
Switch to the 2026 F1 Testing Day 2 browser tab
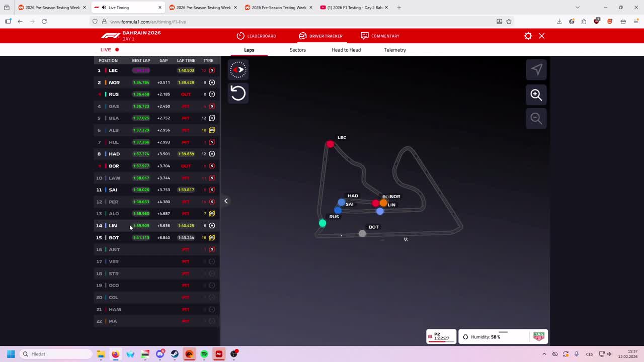(x=355, y=8)
